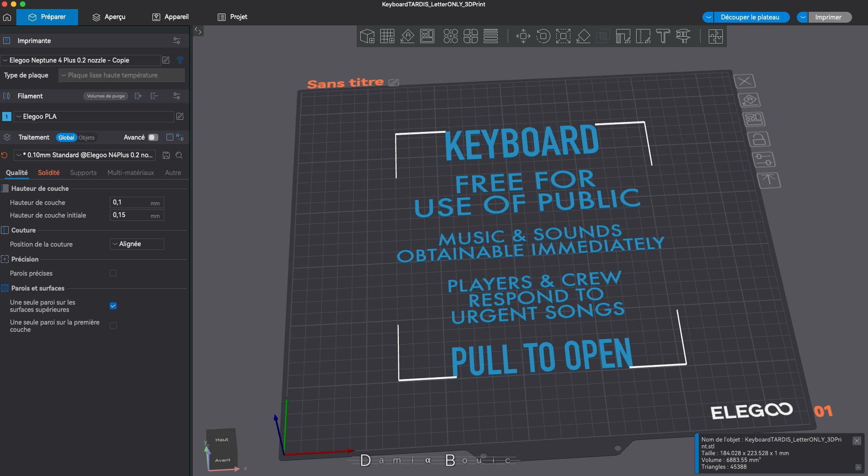
Task: Click the Add object cube icon
Action: (367, 36)
